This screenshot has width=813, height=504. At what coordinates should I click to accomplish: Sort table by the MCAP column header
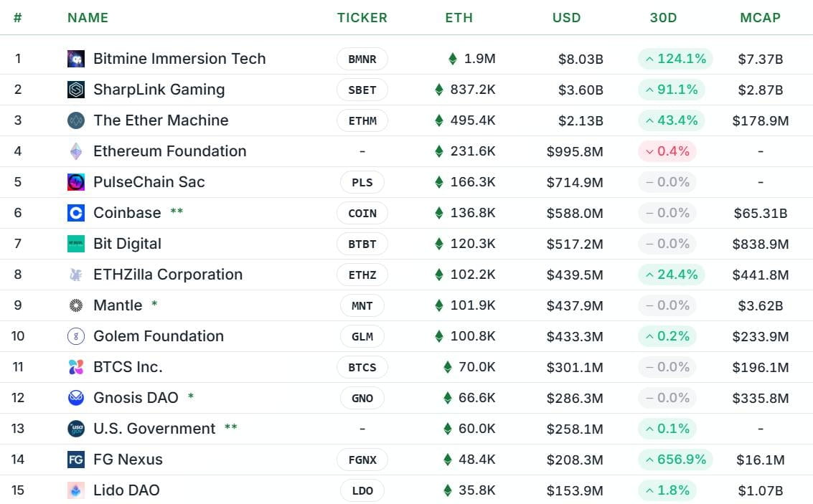(x=760, y=18)
